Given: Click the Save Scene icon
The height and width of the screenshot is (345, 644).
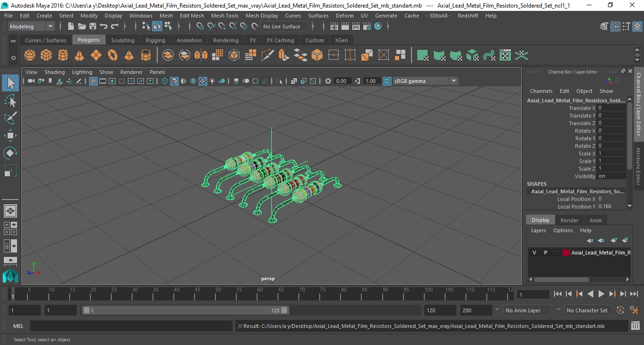Looking at the screenshot, I should click(93, 27).
